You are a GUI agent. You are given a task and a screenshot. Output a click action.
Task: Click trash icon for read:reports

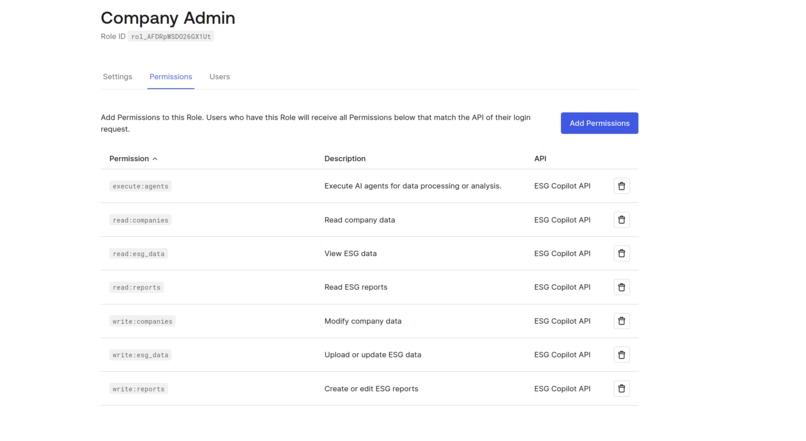coord(621,287)
